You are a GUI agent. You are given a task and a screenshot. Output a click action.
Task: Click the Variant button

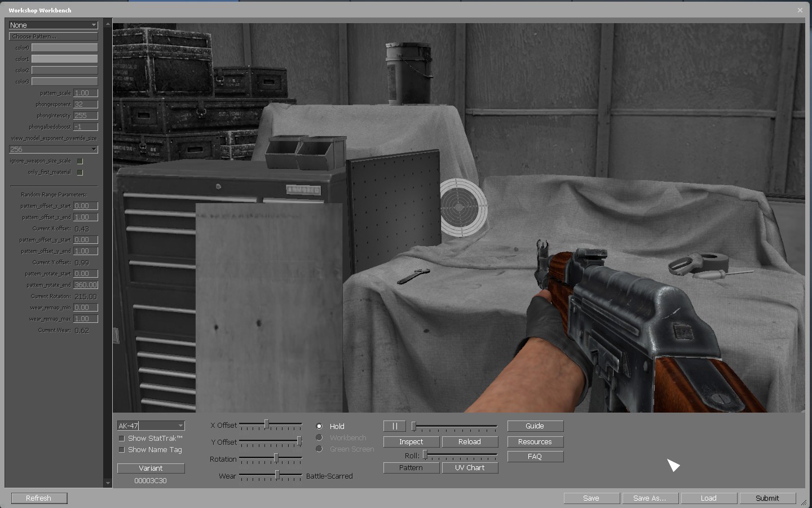[x=151, y=468]
